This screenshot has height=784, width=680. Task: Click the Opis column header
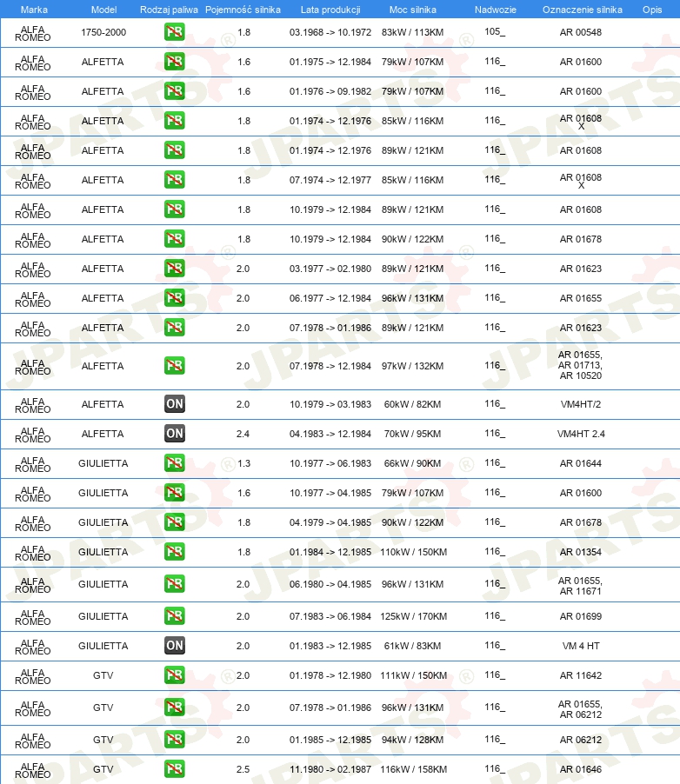click(652, 10)
